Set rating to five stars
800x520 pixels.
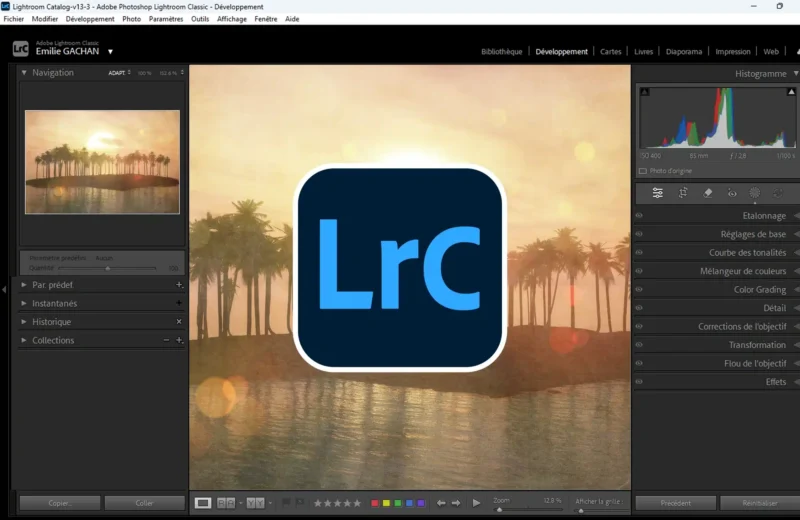click(358, 503)
